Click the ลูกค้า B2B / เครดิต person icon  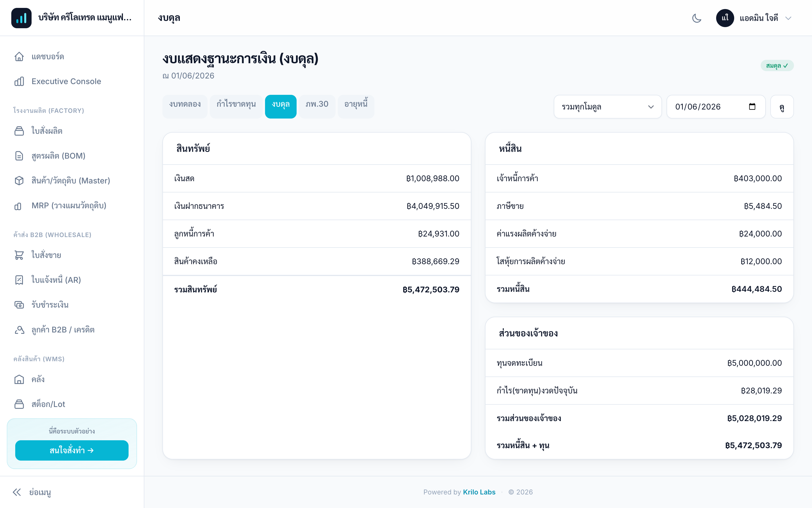(19, 330)
